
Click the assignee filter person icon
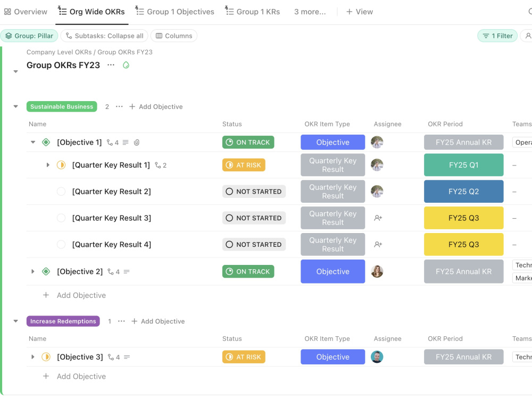(528, 36)
